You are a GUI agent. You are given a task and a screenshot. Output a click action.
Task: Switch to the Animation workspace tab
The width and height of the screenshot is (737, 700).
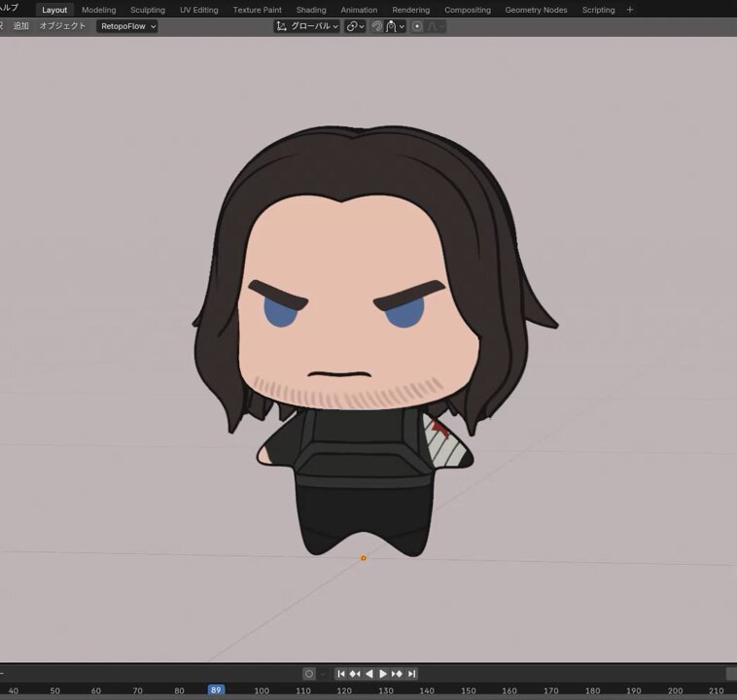pyautogui.click(x=359, y=10)
